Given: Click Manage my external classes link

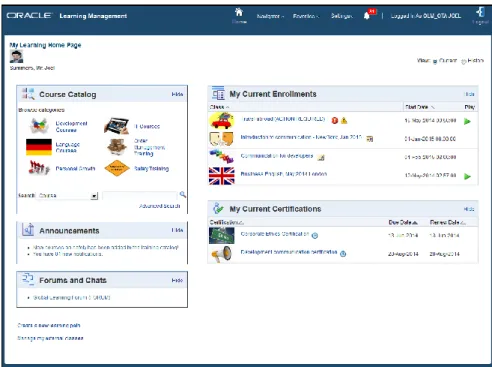Looking at the screenshot, I should pos(50,338).
